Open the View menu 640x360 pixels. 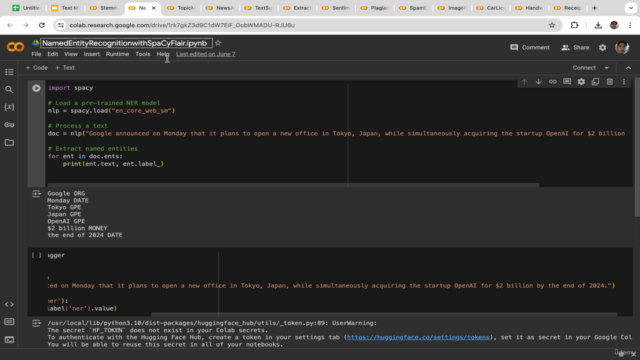tap(71, 54)
